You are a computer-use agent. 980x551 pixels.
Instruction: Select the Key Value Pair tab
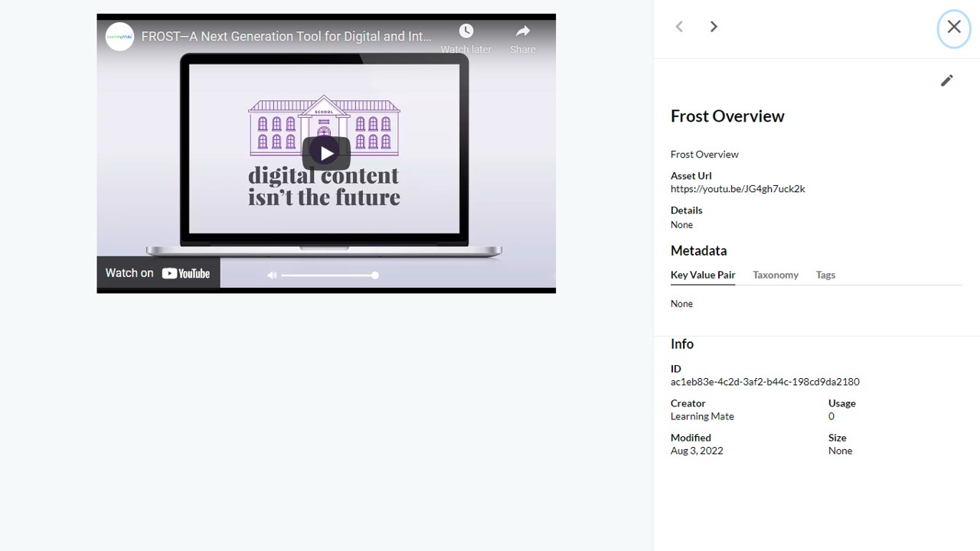coord(703,275)
